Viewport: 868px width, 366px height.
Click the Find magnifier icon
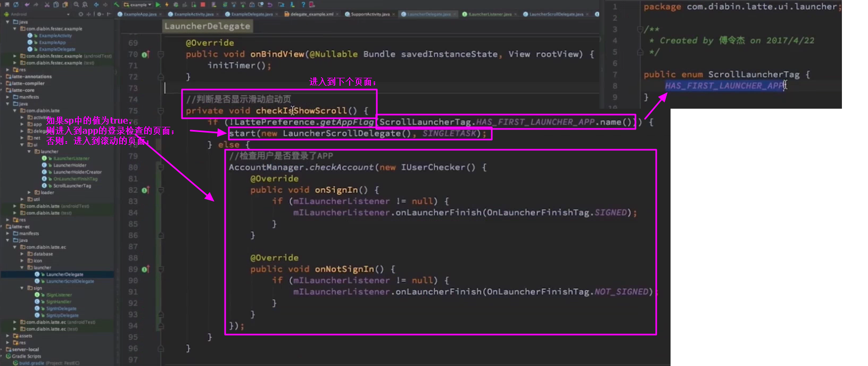click(76, 4)
